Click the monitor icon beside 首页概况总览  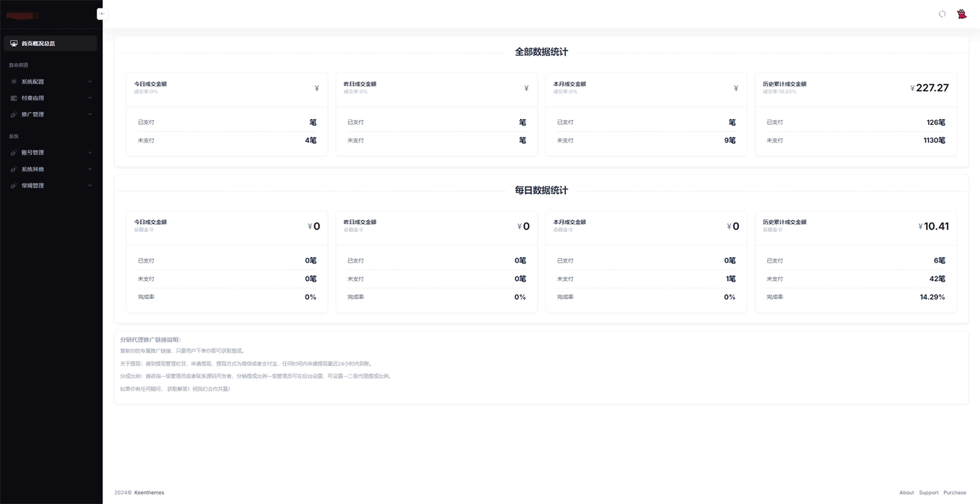[14, 43]
